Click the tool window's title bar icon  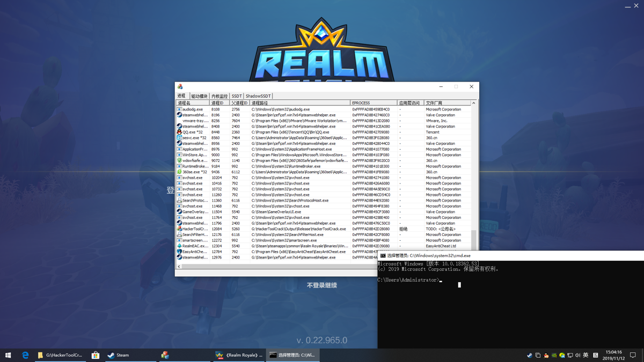[x=180, y=86]
